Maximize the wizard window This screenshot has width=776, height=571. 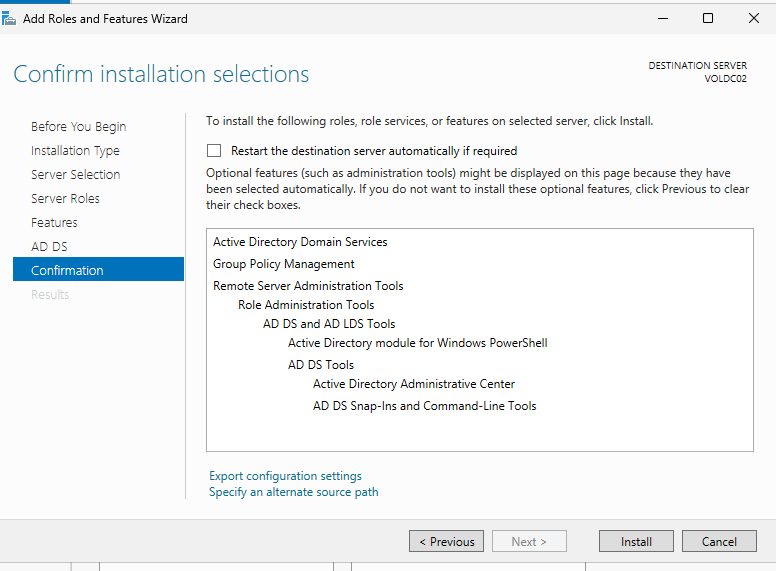(708, 18)
